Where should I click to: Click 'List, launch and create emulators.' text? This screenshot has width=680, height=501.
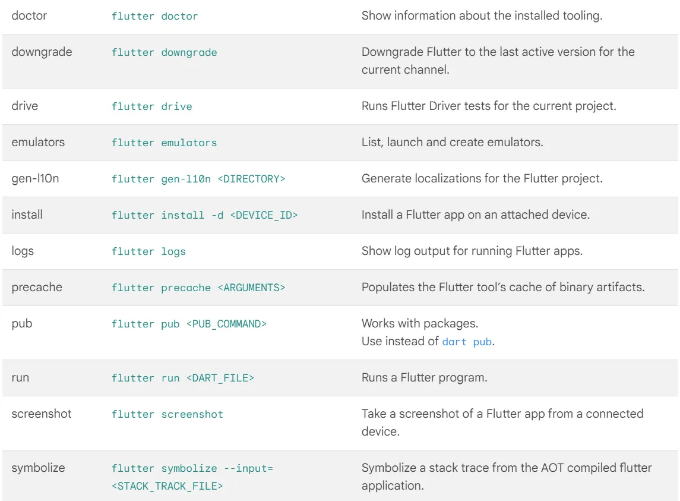pyautogui.click(x=452, y=142)
